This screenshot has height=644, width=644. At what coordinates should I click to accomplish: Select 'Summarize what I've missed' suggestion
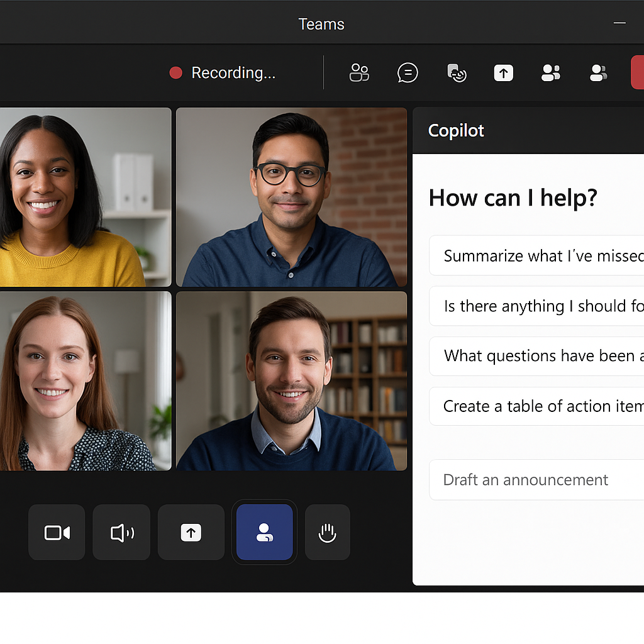point(536,255)
